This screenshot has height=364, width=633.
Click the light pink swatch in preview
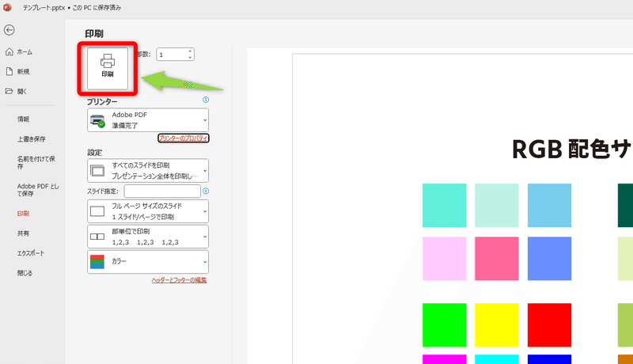445,259
